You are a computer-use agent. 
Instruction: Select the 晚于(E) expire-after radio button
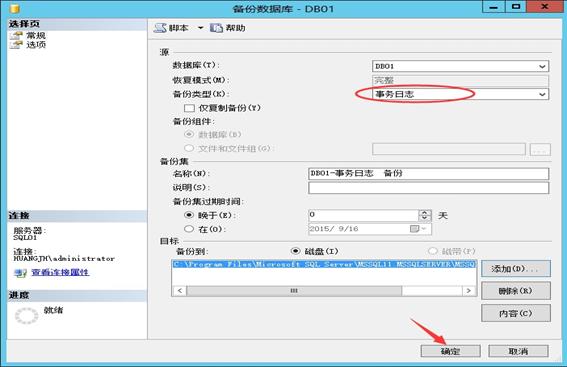tap(189, 215)
